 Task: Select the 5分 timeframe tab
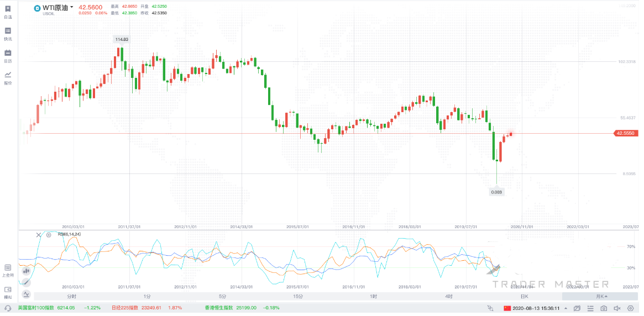(x=222, y=296)
